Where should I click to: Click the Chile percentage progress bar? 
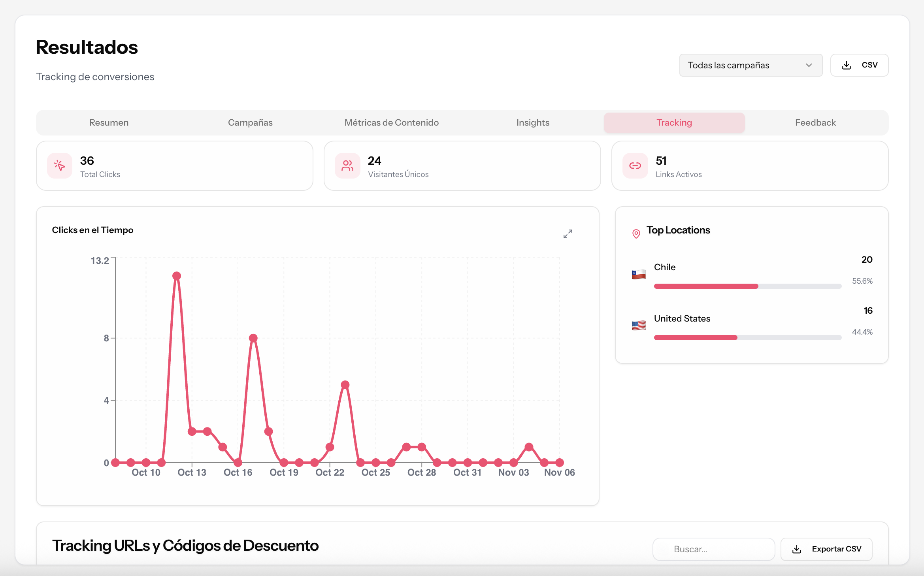pos(747,286)
